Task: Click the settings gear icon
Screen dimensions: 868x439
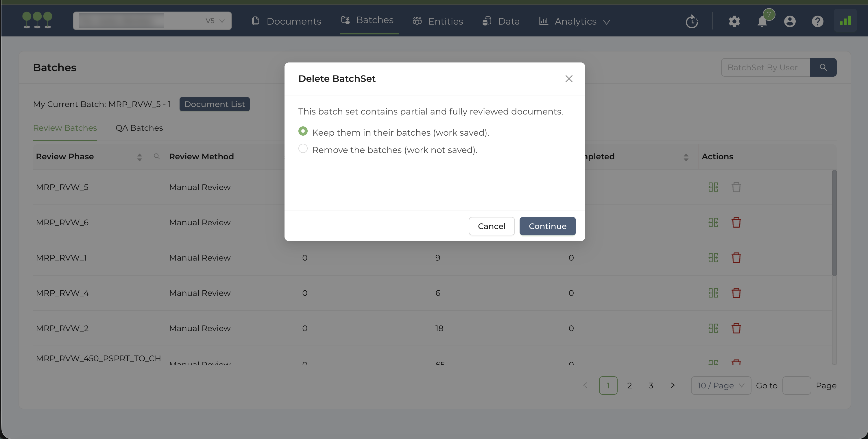Action: [x=734, y=22]
